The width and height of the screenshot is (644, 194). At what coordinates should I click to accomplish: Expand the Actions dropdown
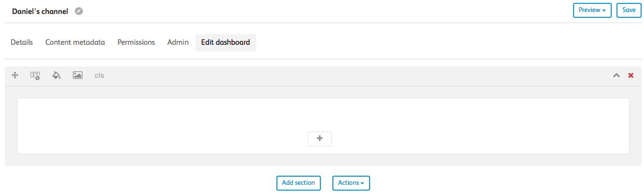(351, 183)
